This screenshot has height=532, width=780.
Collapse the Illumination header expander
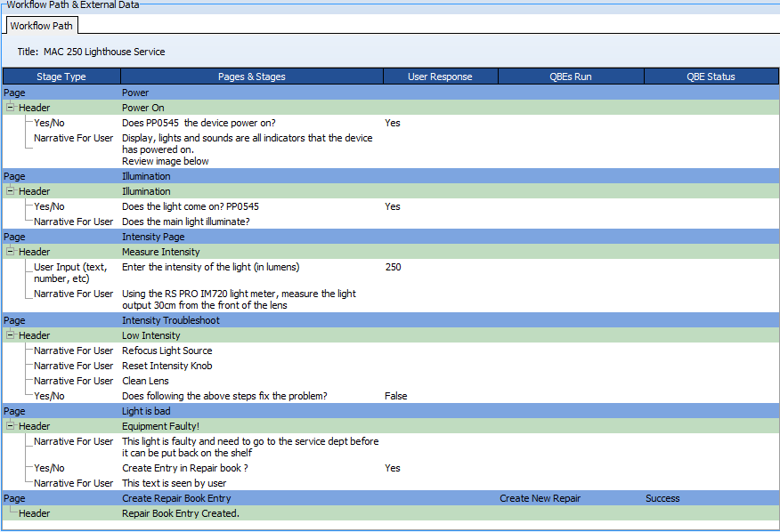point(11,191)
